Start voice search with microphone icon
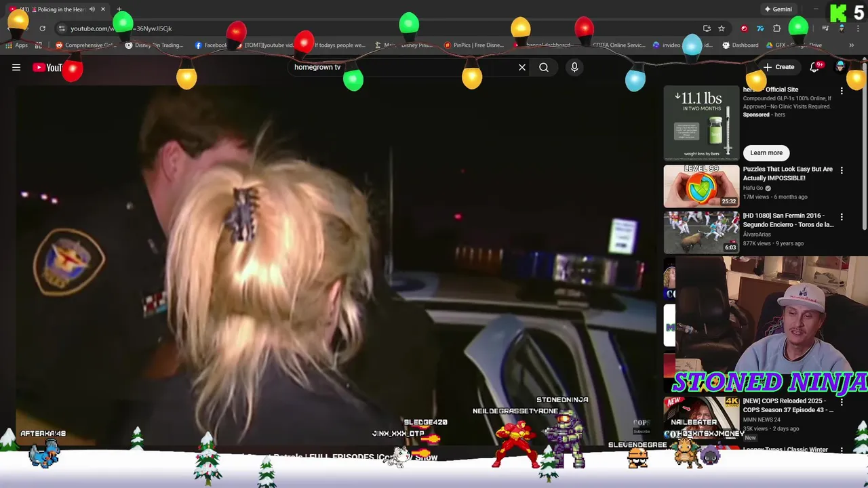This screenshot has width=868, height=488. (574, 67)
